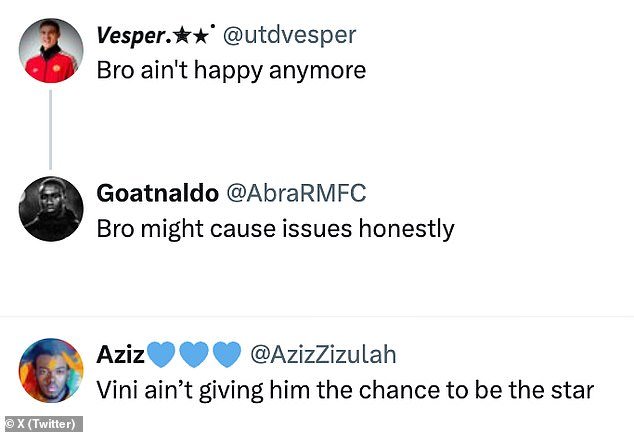Open the @utdvesper handle link

288,36
